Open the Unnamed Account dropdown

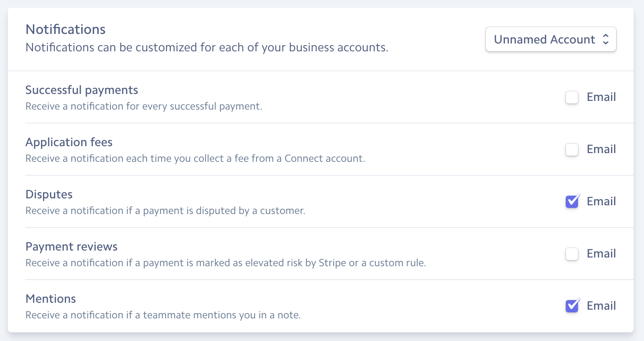coord(544,40)
